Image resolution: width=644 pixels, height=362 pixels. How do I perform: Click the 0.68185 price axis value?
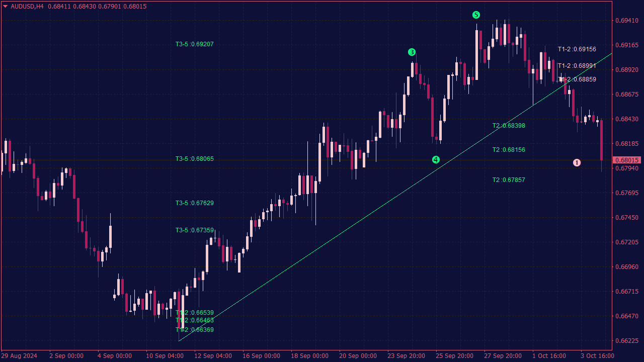(626, 144)
